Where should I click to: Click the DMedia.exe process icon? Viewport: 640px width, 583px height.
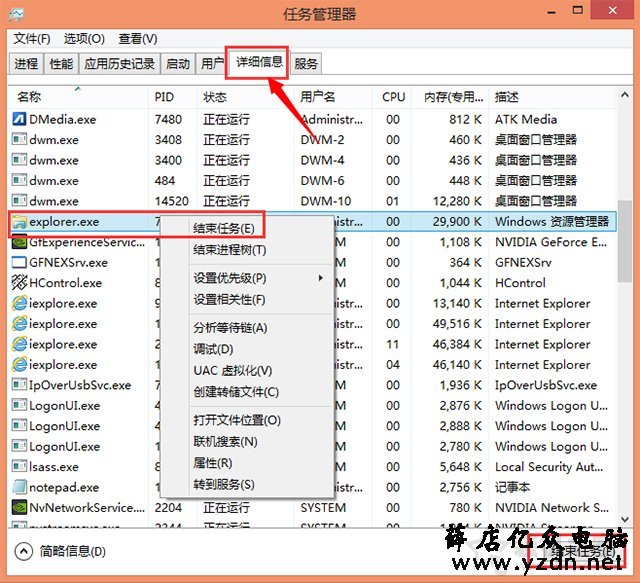point(19,119)
